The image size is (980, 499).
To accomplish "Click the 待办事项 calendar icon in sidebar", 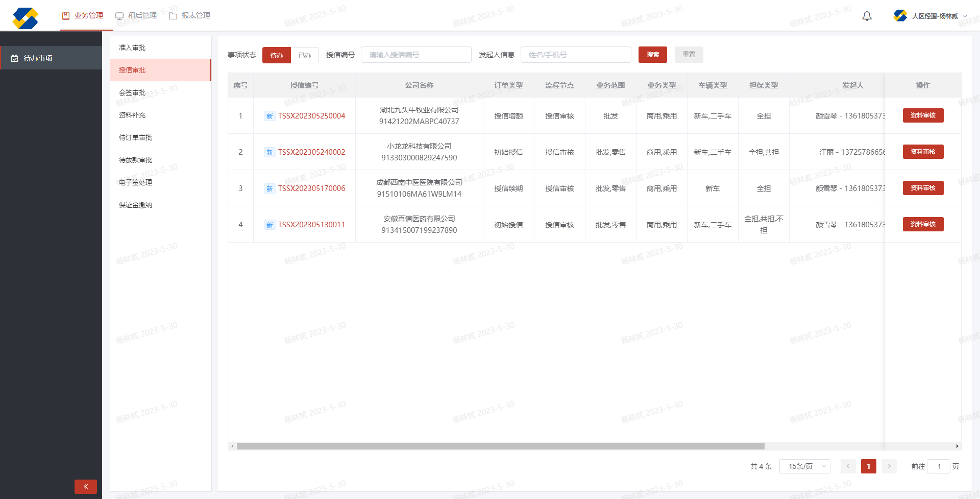I will point(15,58).
